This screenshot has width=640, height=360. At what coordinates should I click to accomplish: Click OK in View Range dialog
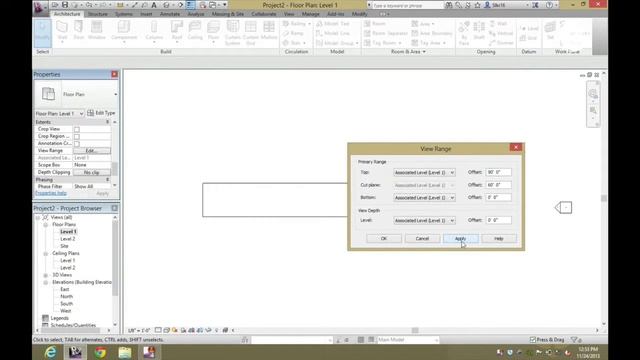pyautogui.click(x=384, y=238)
